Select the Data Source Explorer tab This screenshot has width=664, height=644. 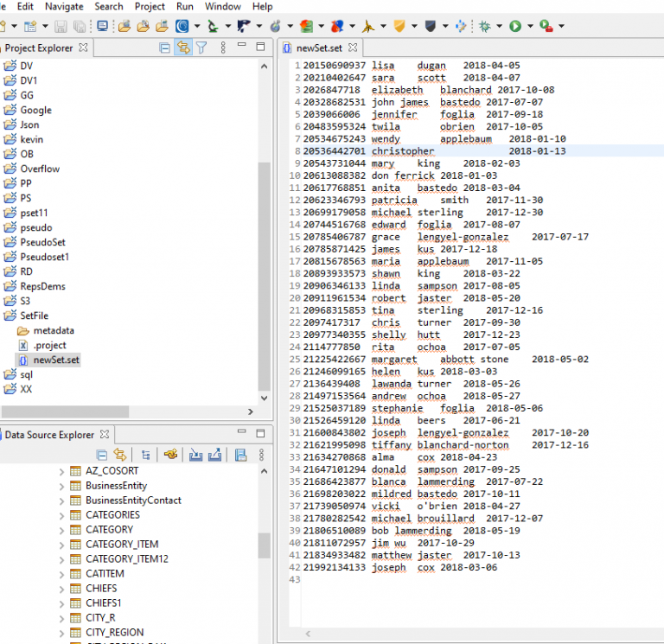49,435
